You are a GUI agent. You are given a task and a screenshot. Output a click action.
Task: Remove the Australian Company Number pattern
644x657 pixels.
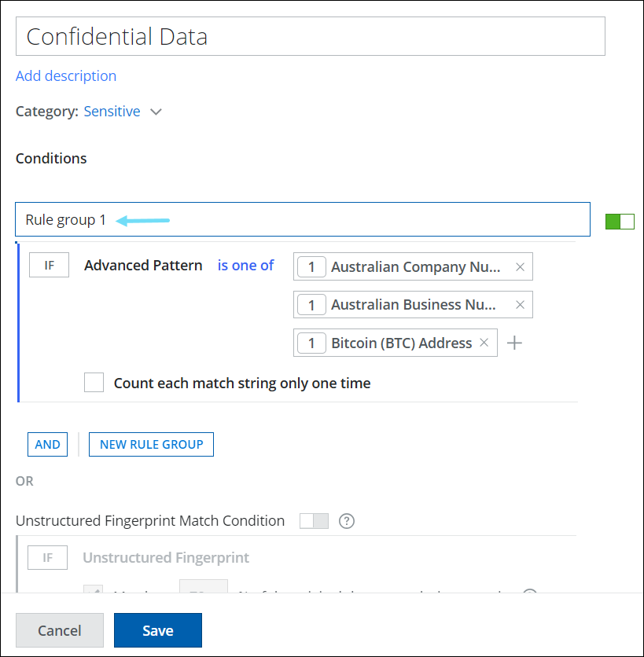coord(520,267)
